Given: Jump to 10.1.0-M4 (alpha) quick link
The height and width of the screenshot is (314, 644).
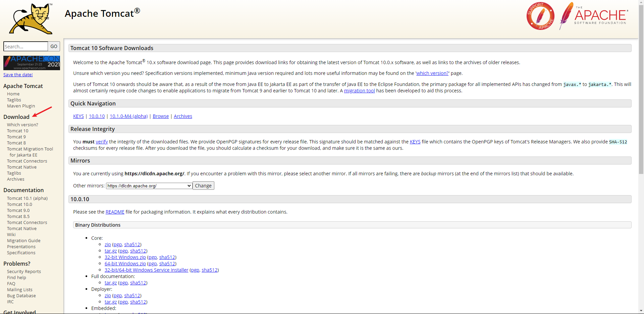Looking at the screenshot, I should [129, 116].
